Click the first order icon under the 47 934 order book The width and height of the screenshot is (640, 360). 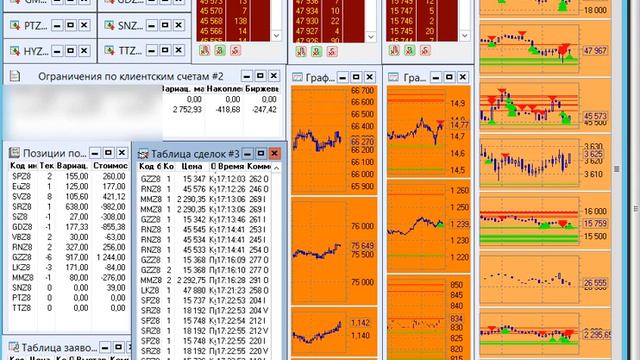(301, 52)
